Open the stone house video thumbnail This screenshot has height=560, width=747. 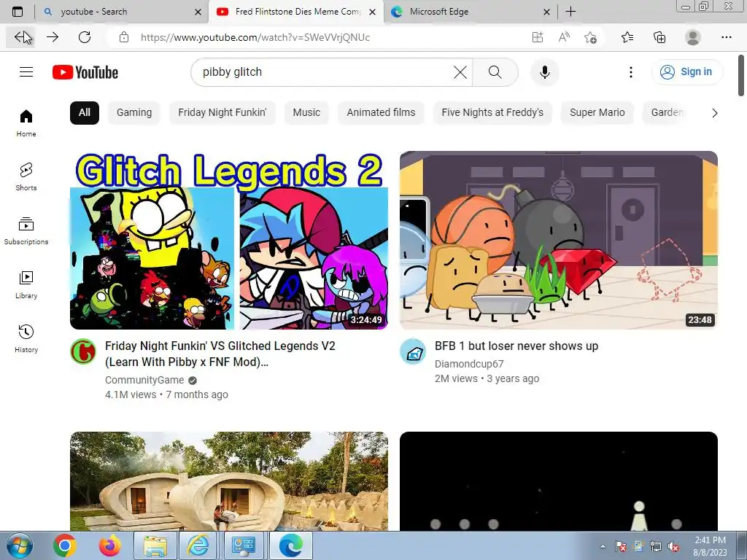229,481
